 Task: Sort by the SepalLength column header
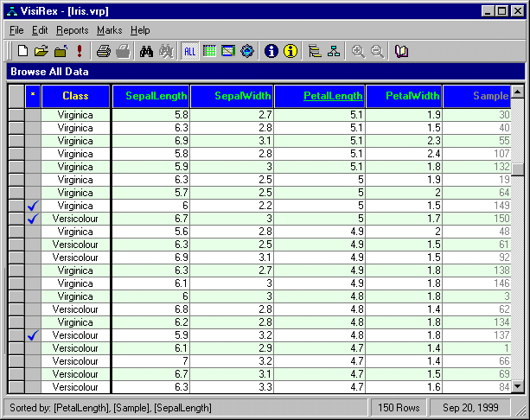(150, 96)
